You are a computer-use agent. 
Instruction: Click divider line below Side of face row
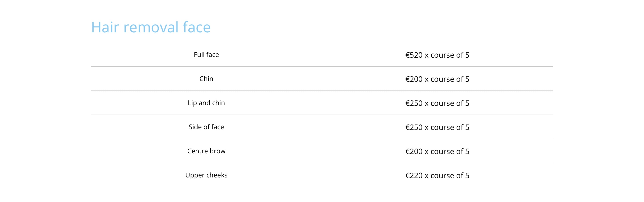point(322,139)
